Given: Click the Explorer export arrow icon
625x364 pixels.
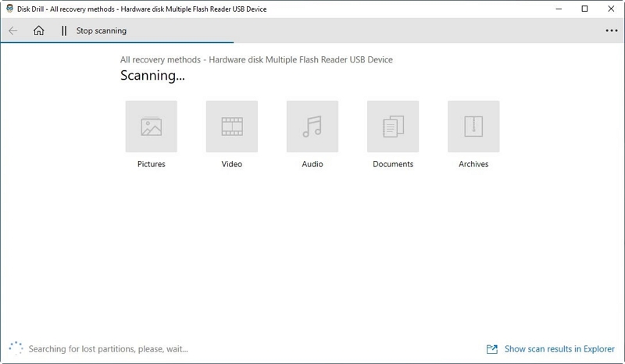Looking at the screenshot, I should (492, 349).
